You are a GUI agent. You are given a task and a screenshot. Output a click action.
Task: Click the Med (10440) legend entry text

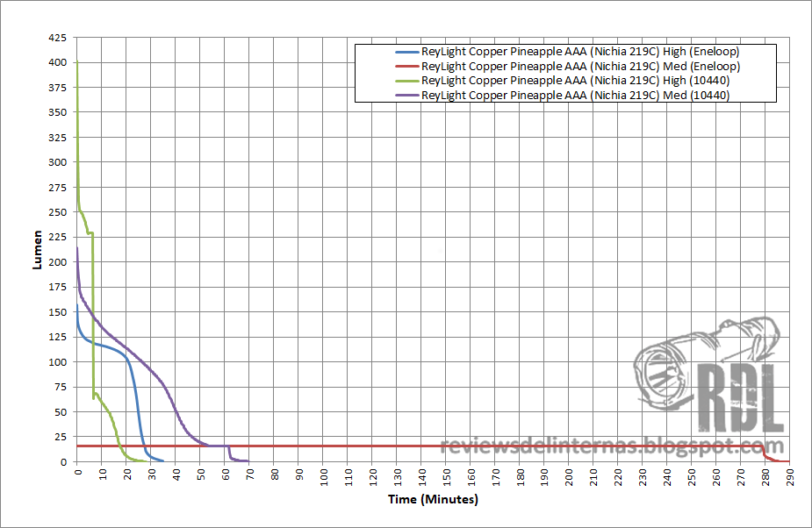coord(575,96)
